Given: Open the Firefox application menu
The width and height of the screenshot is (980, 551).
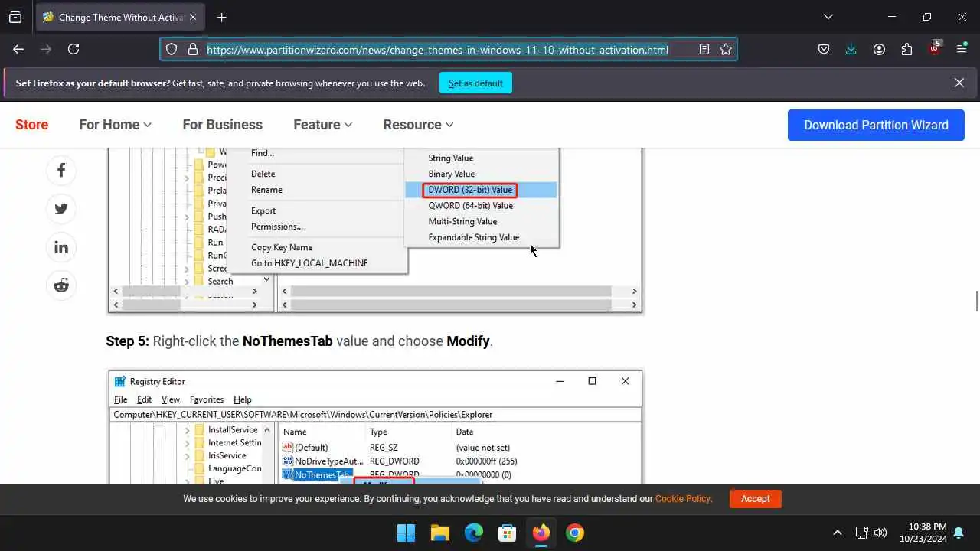Looking at the screenshot, I should coord(962,49).
